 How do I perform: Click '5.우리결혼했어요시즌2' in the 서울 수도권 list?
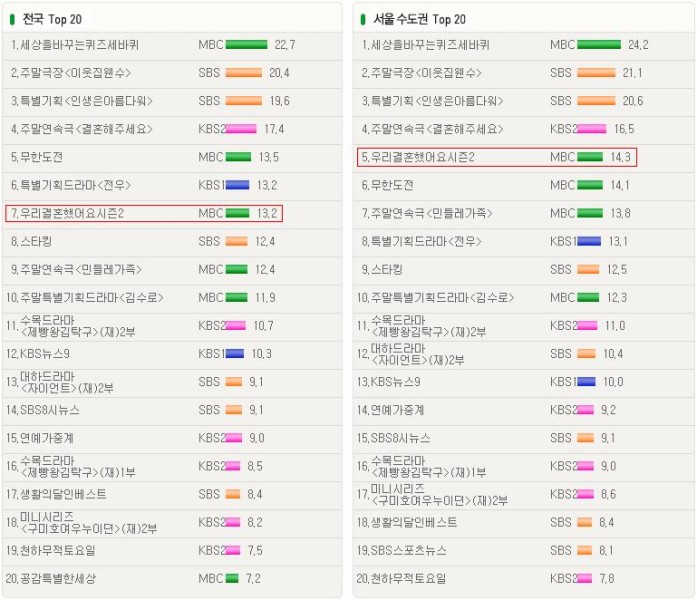[x=418, y=157]
